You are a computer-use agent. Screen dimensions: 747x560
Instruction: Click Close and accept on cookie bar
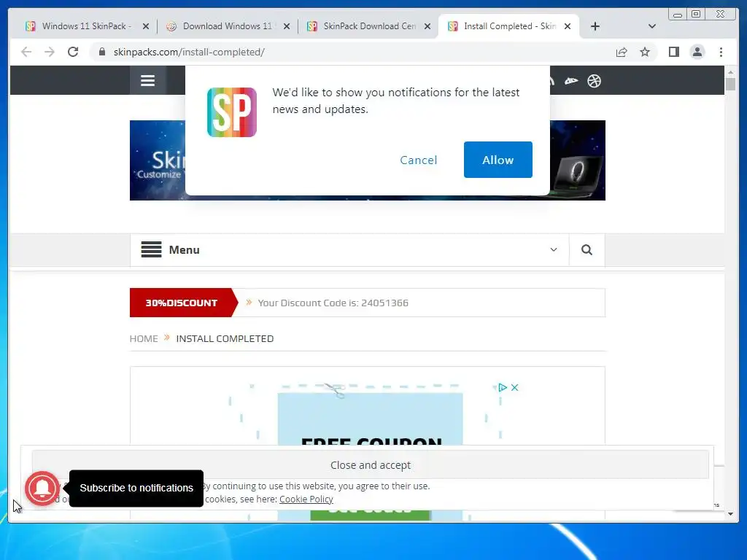370,464
